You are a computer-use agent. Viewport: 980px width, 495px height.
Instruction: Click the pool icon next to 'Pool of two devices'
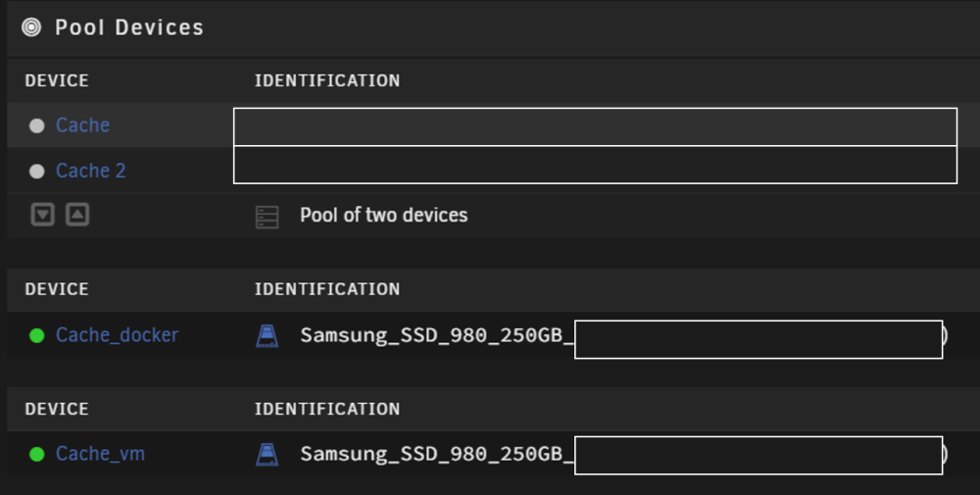[267, 217]
